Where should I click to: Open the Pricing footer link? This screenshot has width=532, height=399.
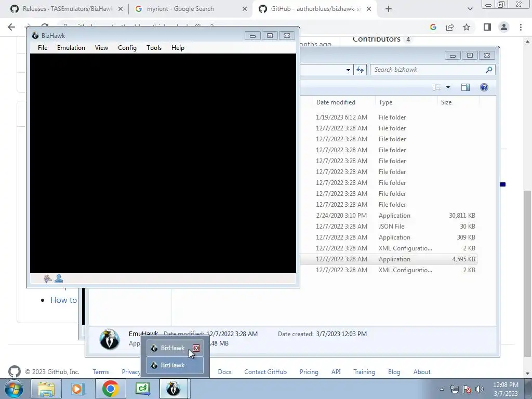pyautogui.click(x=309, y=372)
